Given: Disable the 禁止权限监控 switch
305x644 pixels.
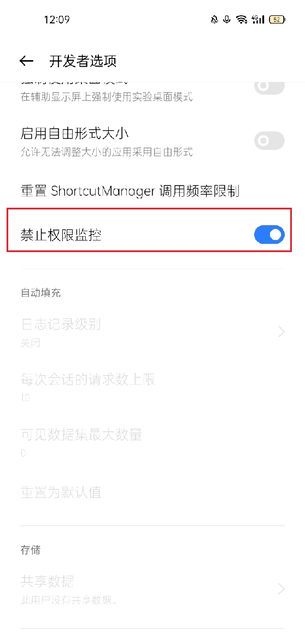Looking at the screenshot, I should click(269, 235).
